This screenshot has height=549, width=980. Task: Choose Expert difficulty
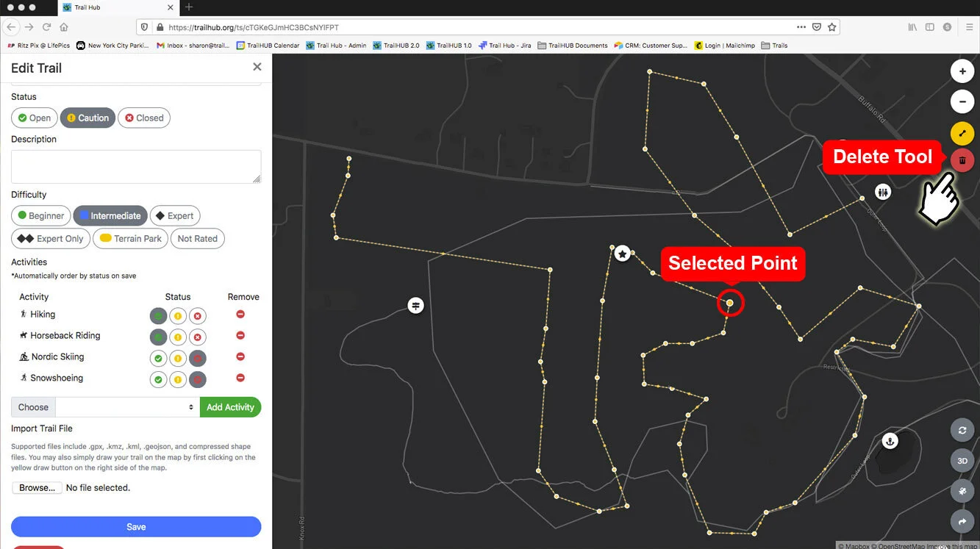click(175, 216)
